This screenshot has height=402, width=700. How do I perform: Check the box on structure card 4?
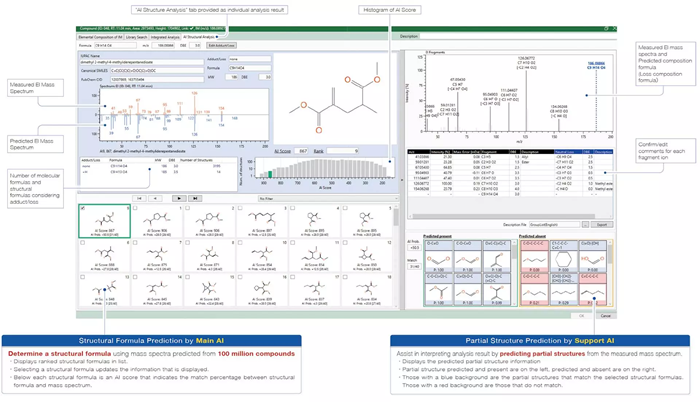coord(292,208)
